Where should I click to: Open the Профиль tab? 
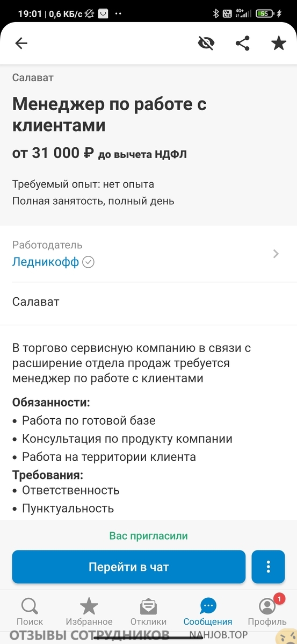pyautogui.click(x=267, y=612)
